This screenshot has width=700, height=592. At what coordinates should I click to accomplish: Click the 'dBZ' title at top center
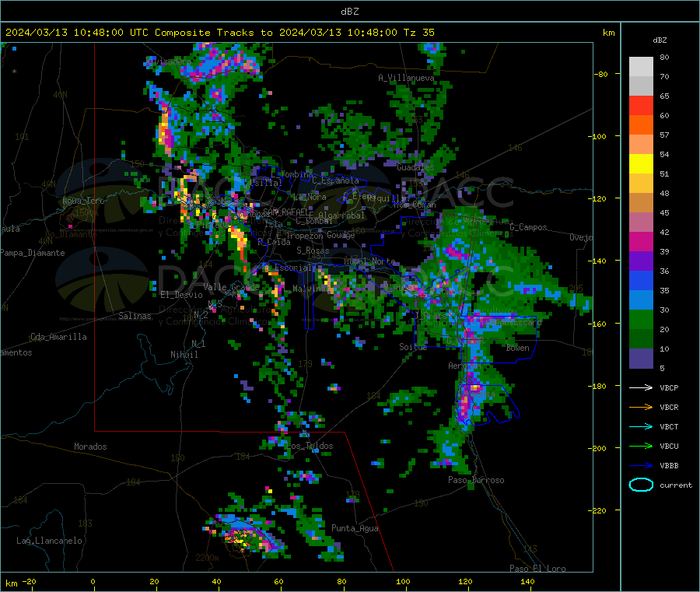pyautogui.click(x=349, y=11)
